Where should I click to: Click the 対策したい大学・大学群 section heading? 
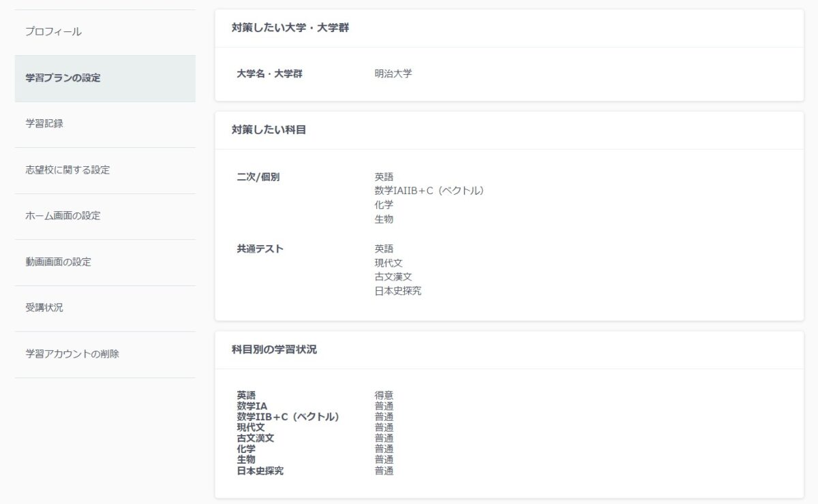coord(290,28)
